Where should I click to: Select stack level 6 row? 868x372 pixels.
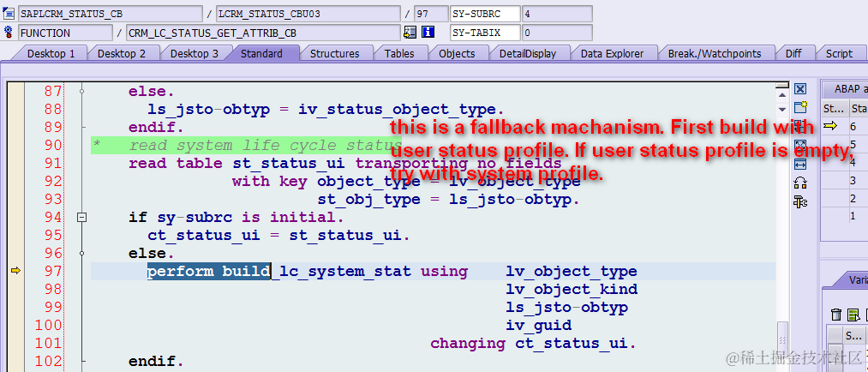[x=844, y=126]
